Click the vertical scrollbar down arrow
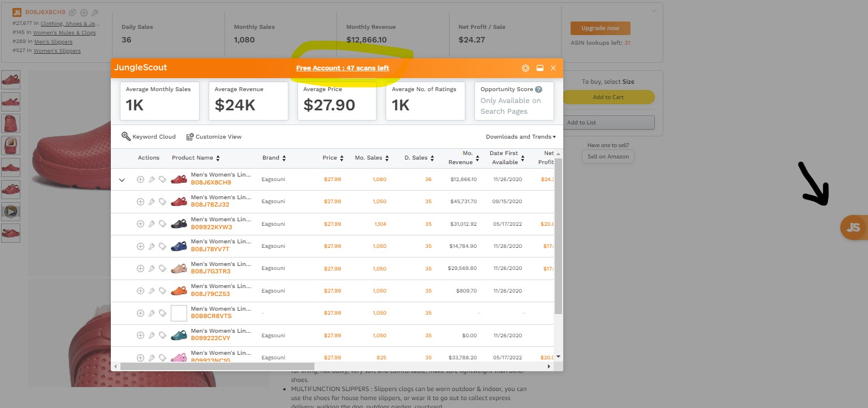Image resolution: width=868 pixels, height=408 pixels. click(559, 357)
